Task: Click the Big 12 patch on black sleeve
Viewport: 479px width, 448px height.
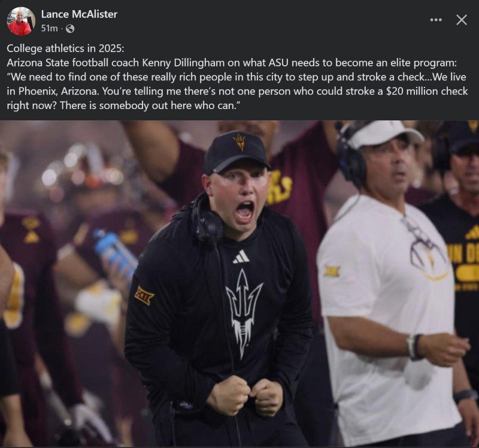Action: 144,295
